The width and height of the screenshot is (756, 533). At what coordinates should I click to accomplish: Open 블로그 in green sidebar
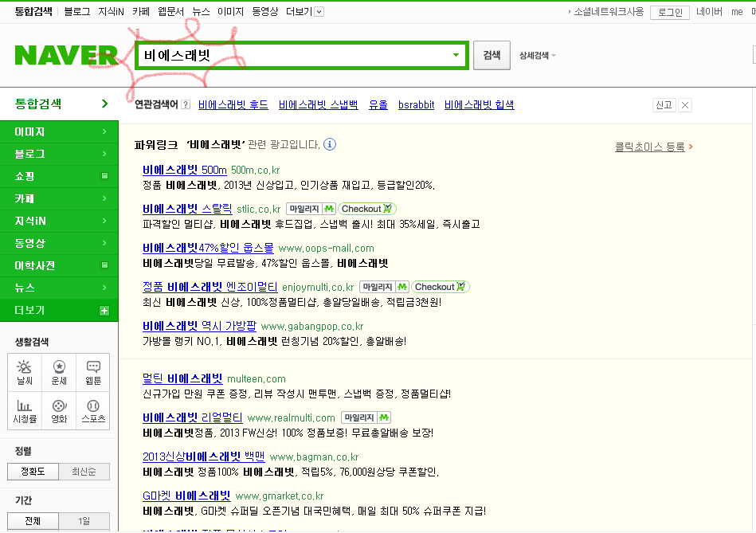tap(59, 154)
